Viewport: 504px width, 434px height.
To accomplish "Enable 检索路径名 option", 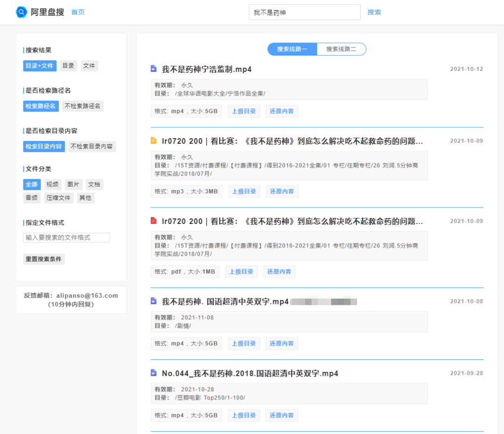I will coord(41,106).
